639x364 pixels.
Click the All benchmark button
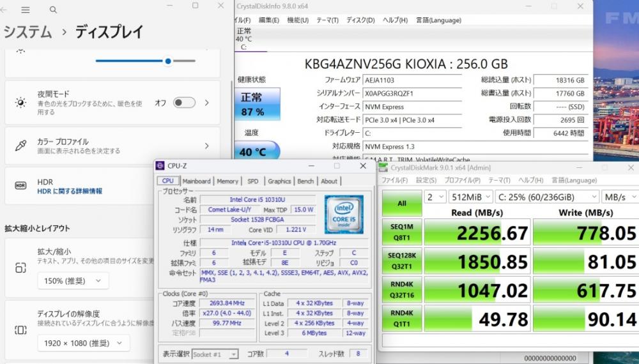pyautogui.click(x=402, y=203)
